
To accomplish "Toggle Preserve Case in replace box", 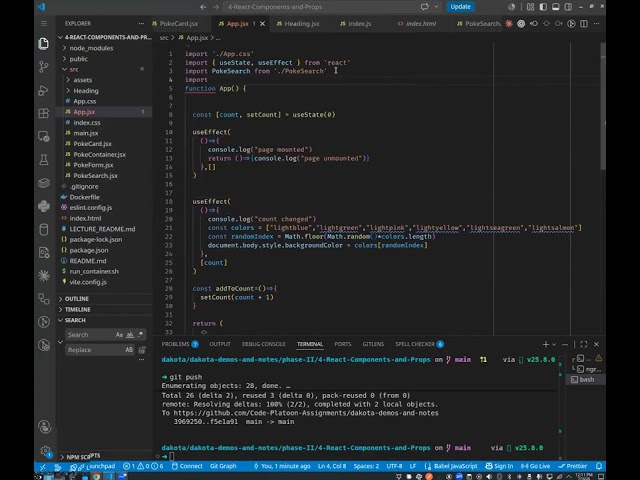I will [x=129, y=350].
